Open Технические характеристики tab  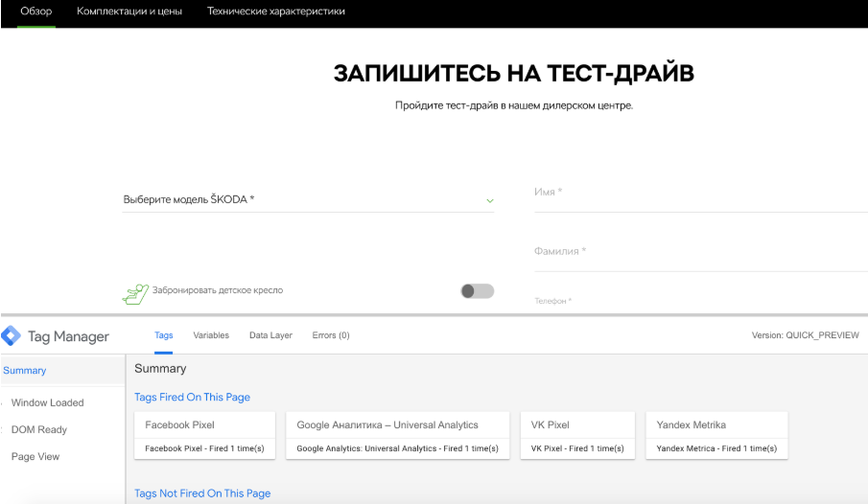tap(275, 11)
